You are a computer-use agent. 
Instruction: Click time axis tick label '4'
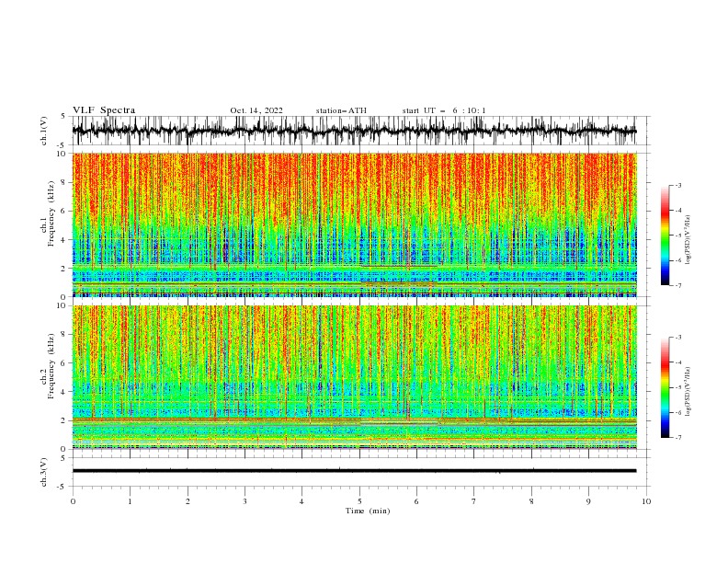[301, 501]
